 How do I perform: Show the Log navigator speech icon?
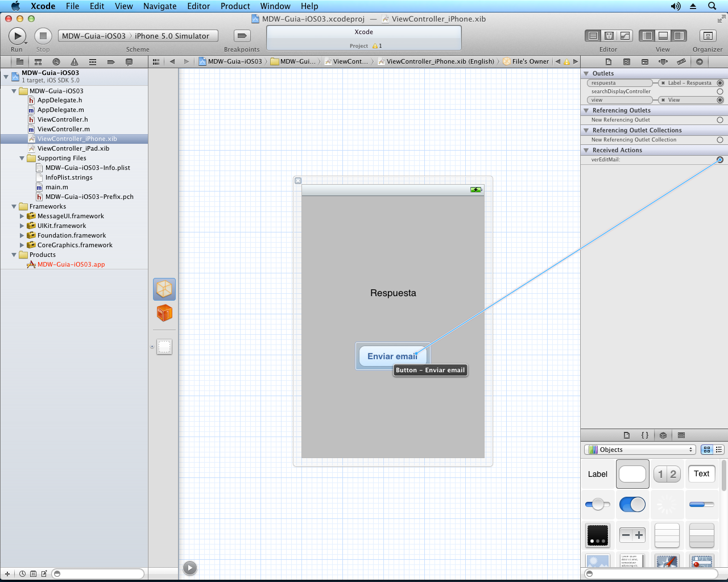coord(129,61)
